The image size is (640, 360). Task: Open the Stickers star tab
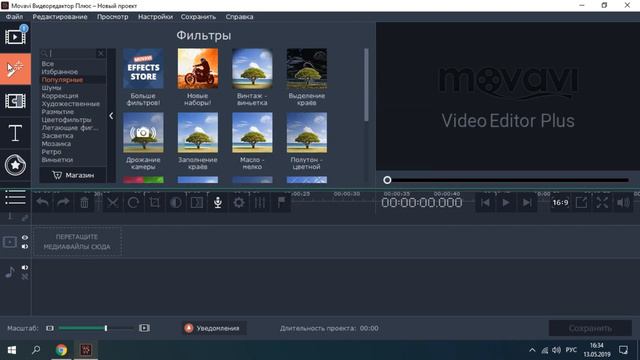tap(15, 165)
